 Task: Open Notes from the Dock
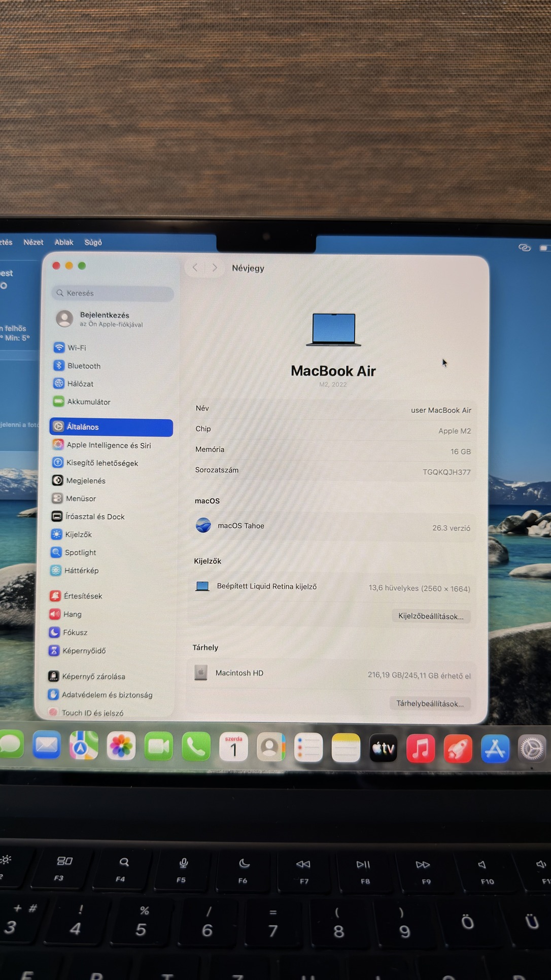click(346, 748)
